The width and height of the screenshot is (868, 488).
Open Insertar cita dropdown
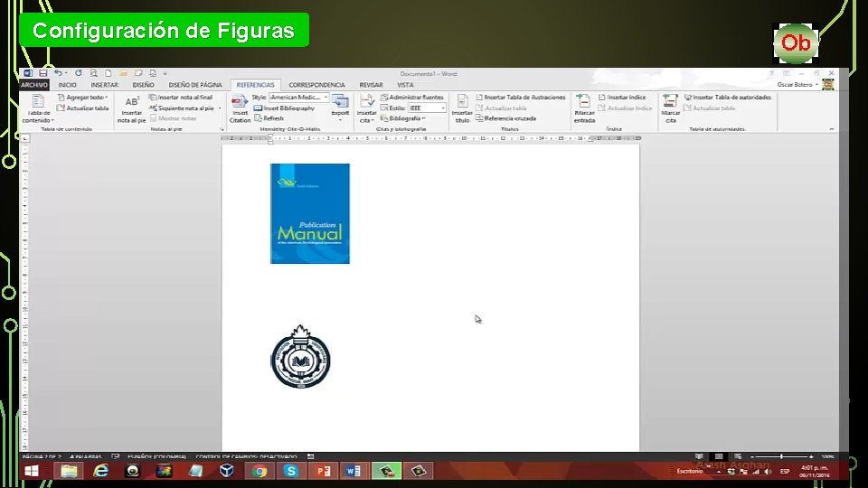coord(366,108)
